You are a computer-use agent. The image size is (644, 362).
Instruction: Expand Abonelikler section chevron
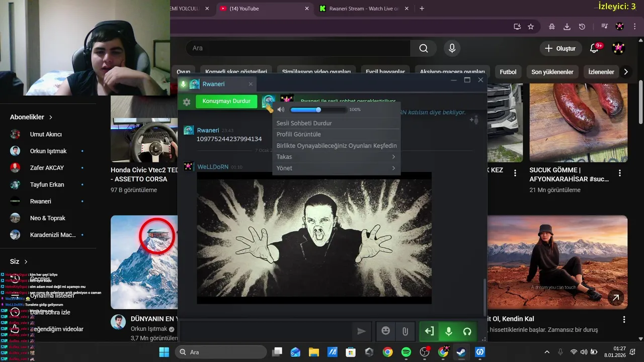point(51,117)
